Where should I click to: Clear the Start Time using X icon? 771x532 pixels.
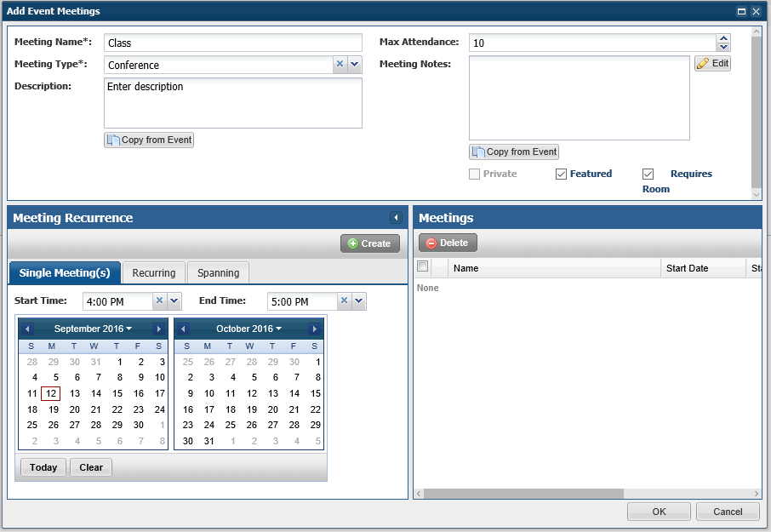[x=159, y=301]
